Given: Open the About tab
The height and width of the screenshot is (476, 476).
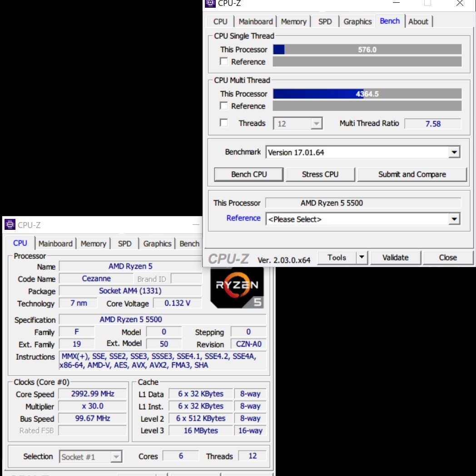Looking at the screenshot, I should [418, 21].
